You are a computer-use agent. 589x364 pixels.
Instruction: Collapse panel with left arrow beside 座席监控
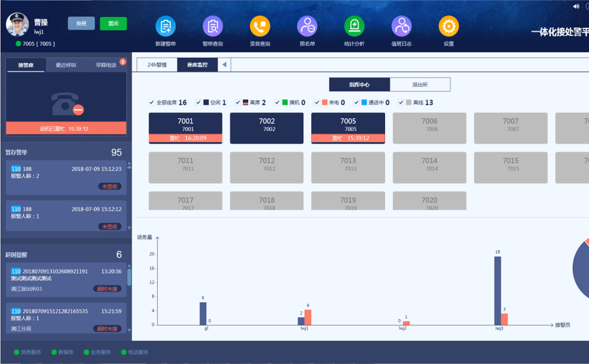(x=224, y=65)
